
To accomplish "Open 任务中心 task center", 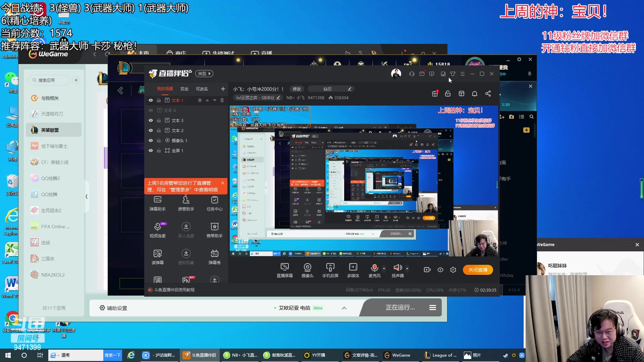I will [214, 203].
